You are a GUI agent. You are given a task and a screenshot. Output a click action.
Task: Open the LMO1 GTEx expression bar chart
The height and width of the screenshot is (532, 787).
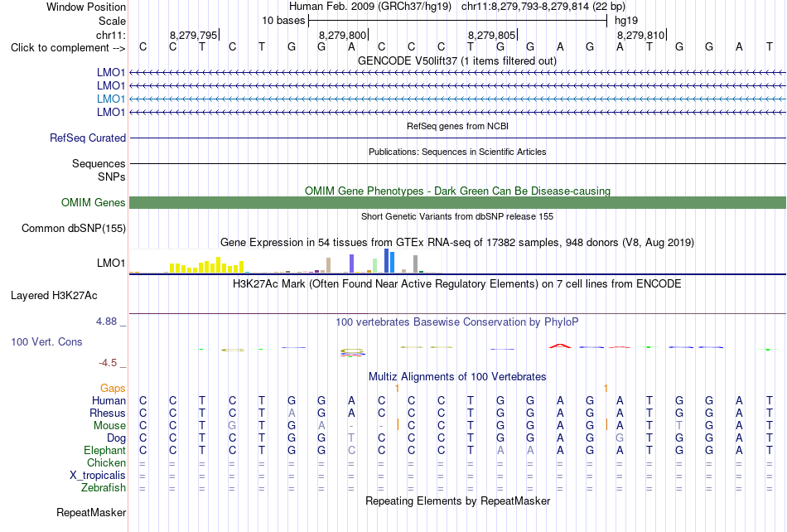pyautogui.click(x=285, y=261)
